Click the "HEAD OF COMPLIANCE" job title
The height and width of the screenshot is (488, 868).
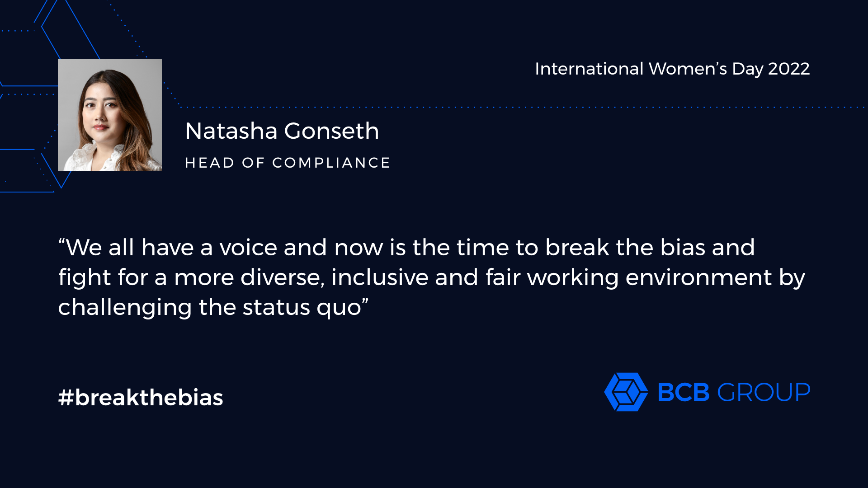[288, 163]
